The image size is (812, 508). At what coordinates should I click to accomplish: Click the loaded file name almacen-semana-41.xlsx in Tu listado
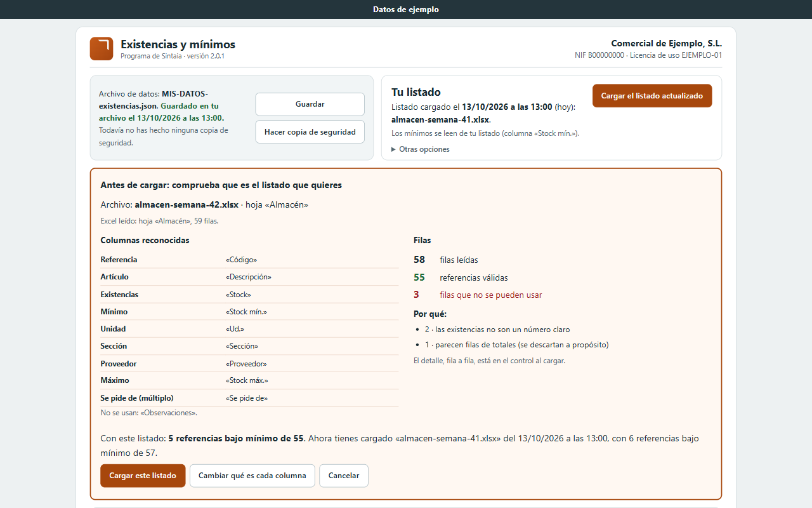pyautogui.click(x=441, y=119)
